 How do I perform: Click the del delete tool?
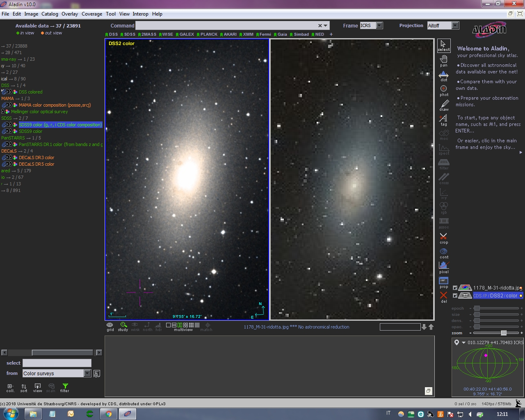coord(444,297)
